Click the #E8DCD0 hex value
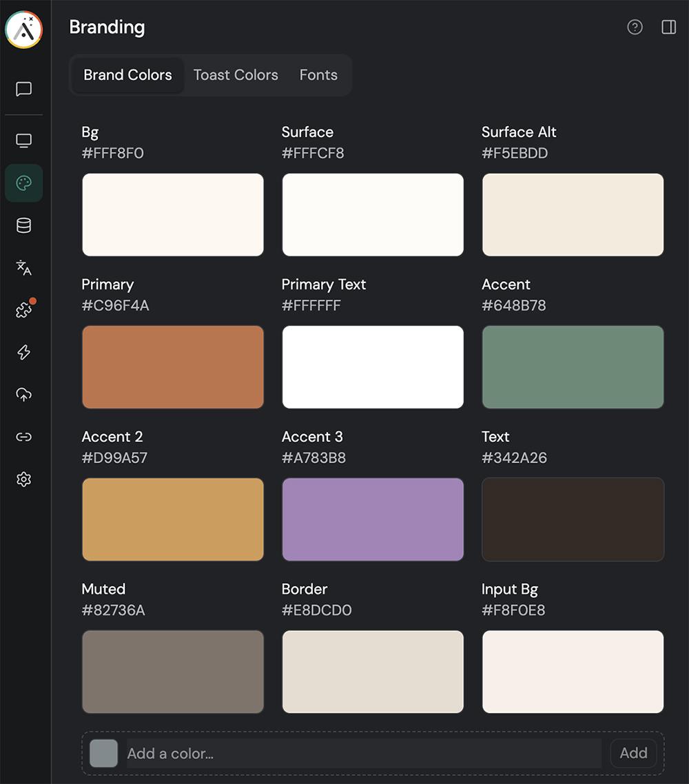Viewport: 689px width, 784px height. pyautogui.click(x=316, y=610)
